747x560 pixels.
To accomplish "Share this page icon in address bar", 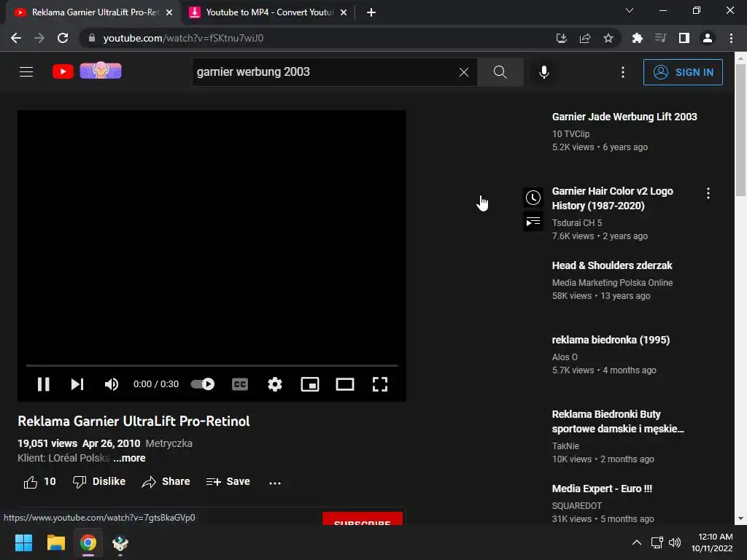I will (584, 38).
